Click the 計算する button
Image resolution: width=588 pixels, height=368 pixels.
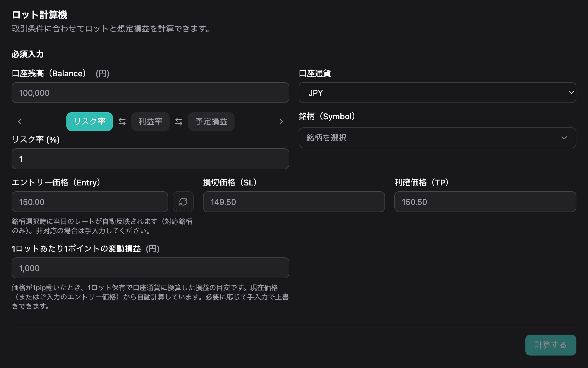tap(551, 345)
